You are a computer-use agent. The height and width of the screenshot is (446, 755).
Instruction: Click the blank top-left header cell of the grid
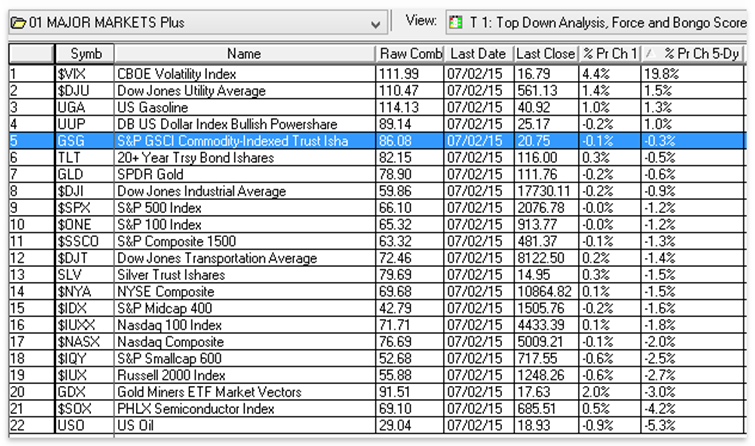click(31, 53)
